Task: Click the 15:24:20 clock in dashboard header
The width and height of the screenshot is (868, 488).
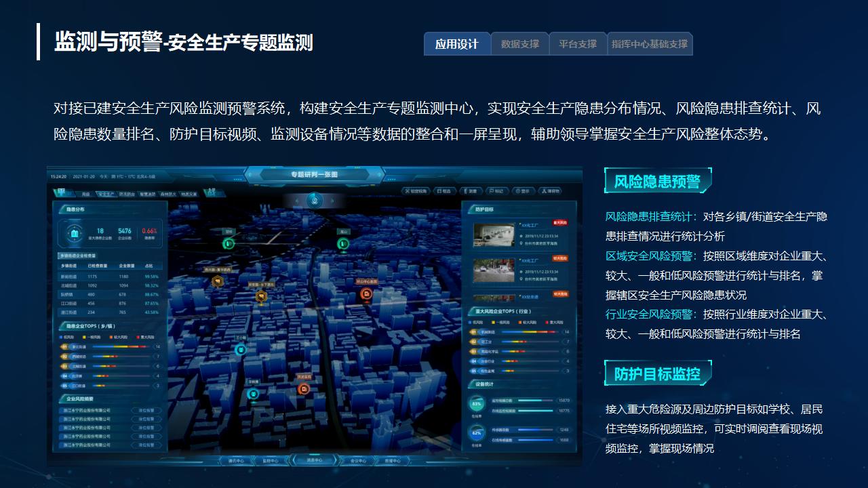Action: (58, 176)
